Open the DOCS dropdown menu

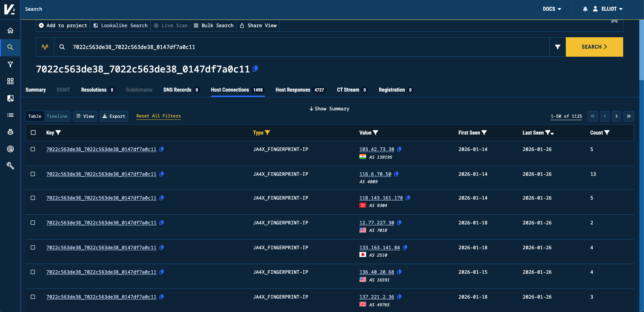552,9
